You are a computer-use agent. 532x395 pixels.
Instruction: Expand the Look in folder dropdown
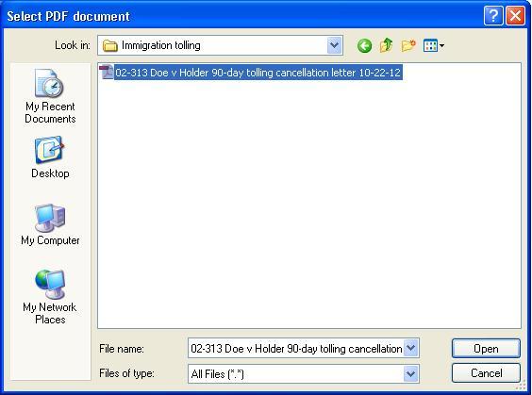[x=334, y=45]
